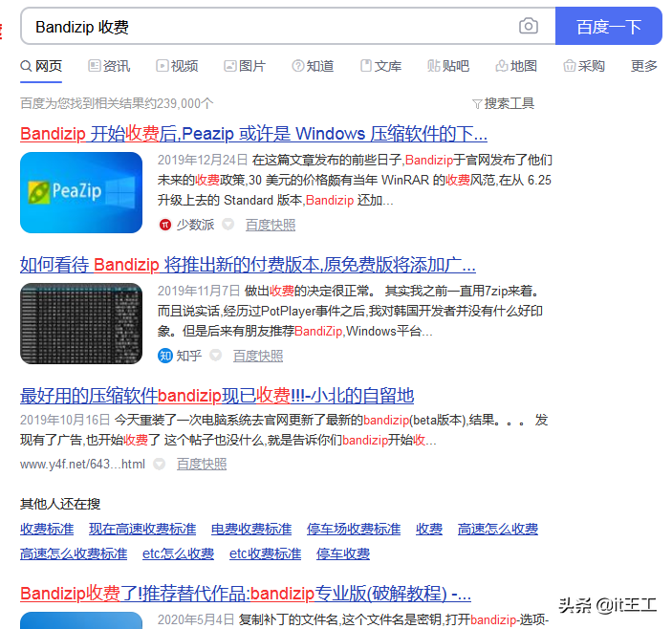
Task: Click the single-word related search 收费
Action: [429, 530]
